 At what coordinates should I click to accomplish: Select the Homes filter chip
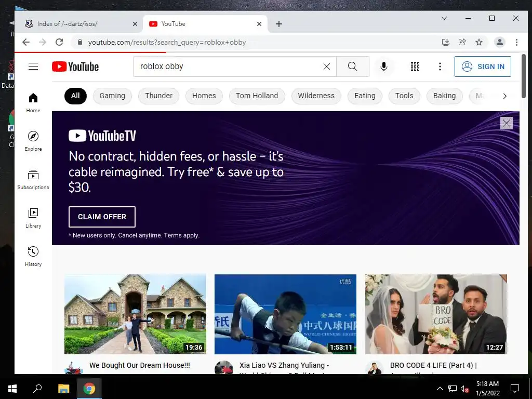(x=204, y=96)
